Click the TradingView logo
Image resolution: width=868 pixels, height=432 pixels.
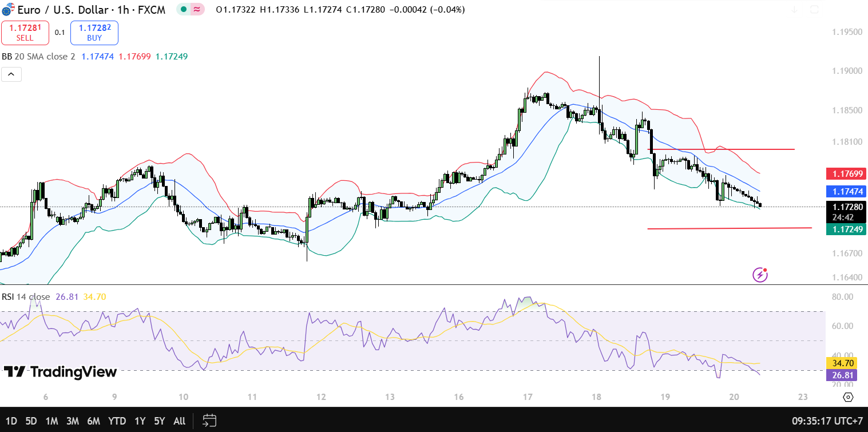coord(60,372)
